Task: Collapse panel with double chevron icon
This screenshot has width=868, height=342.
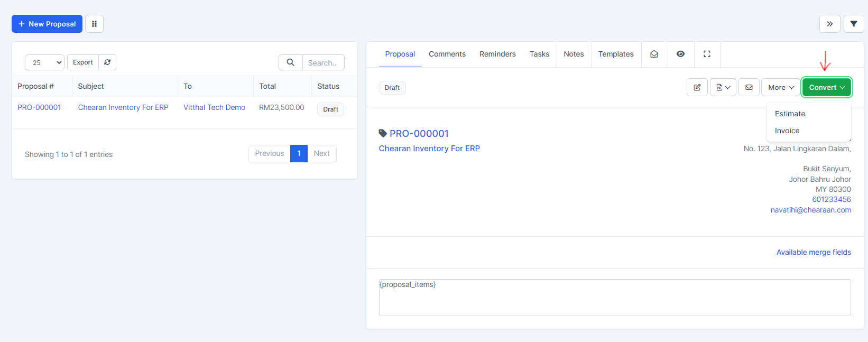Action: 829,24
